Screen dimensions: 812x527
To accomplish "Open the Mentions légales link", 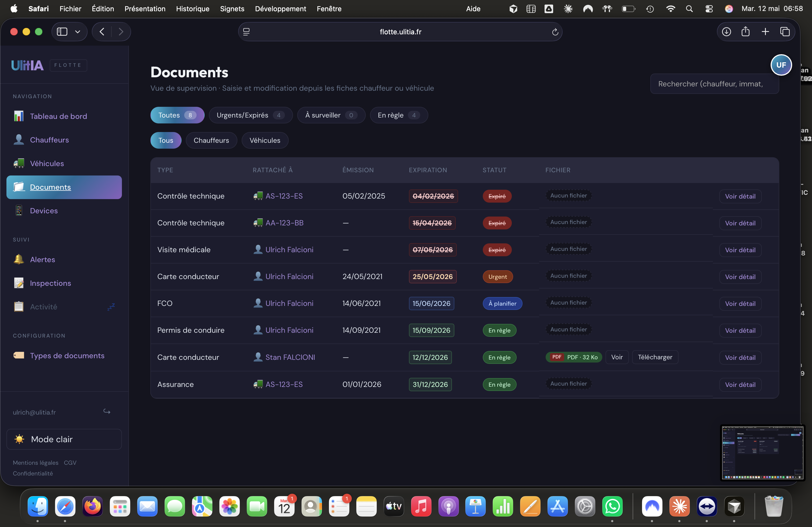I will [x=35, y=463].
